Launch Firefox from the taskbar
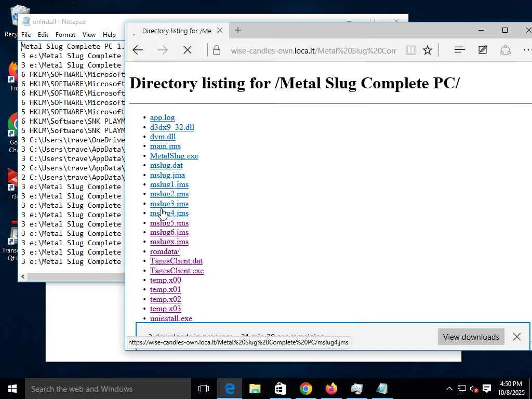The height and width of the screenshot is (399, 532). pos(331,389)
